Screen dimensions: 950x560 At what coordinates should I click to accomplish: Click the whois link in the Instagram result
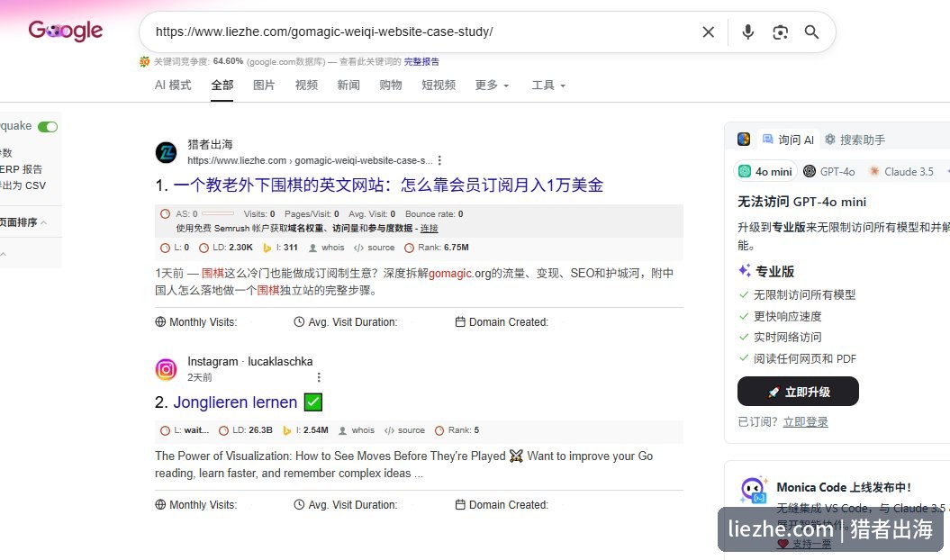pos(357,430)
